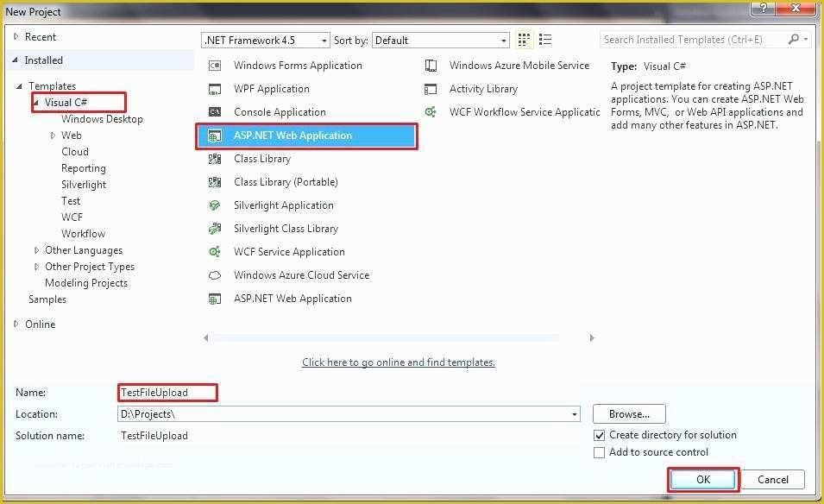Click the template list scroll right arrow
824x504 pixels.
[592, 338]
